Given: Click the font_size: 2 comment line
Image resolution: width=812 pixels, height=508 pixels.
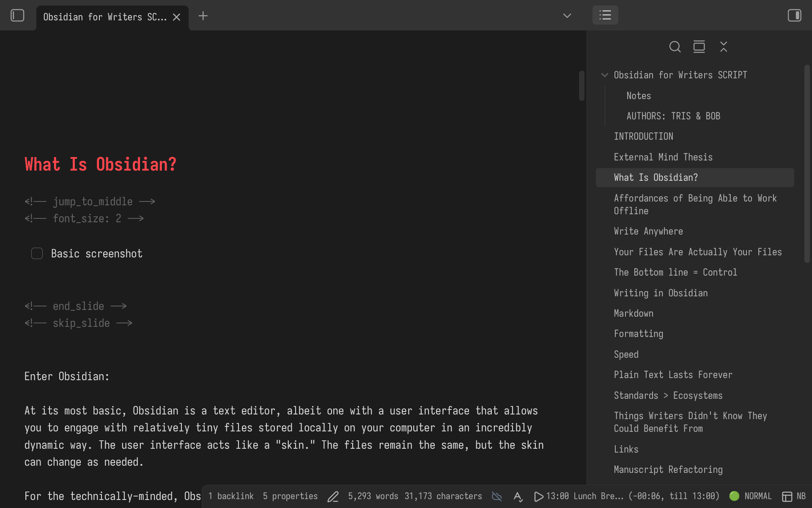Looking at the screenshot, I should [x=84, y=218].
